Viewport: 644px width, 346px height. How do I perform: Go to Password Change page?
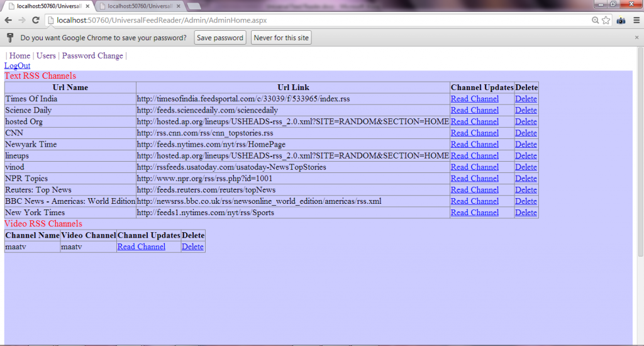(x=92, y=55)
